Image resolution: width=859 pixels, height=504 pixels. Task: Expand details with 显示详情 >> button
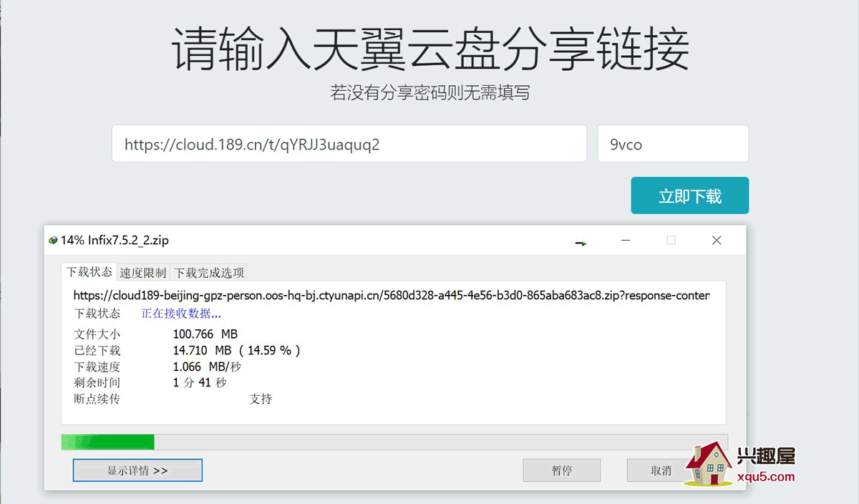tap(137, 470)
